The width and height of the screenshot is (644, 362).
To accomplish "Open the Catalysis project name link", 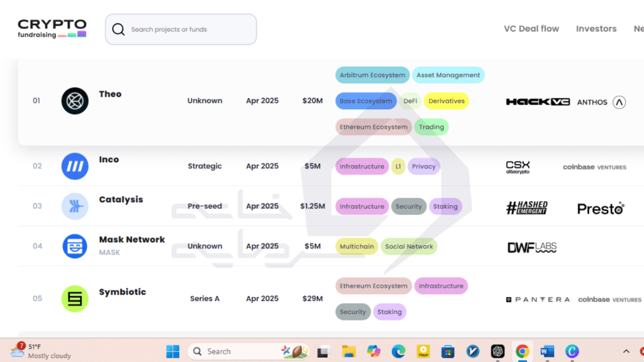I will pos(121,199).
